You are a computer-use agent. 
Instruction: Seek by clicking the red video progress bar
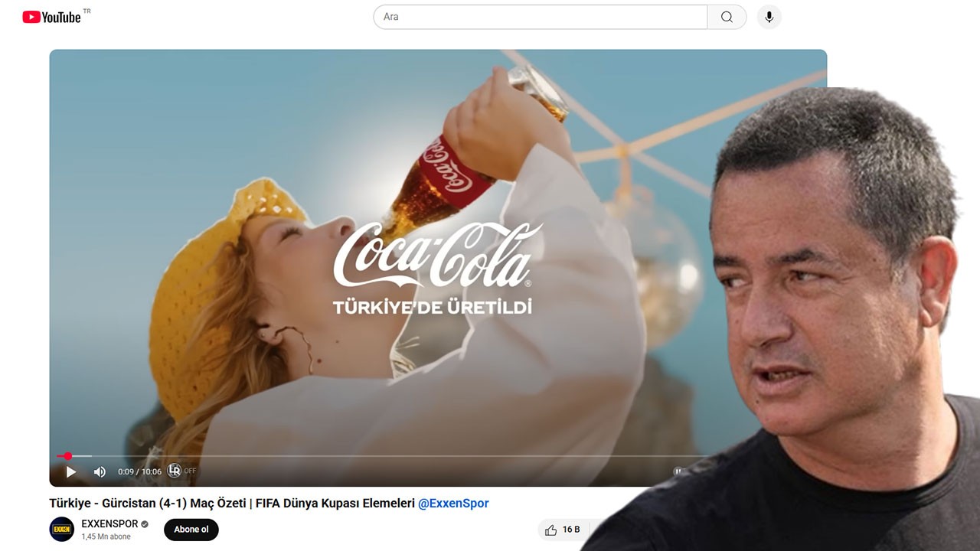[x=67, y=455]
